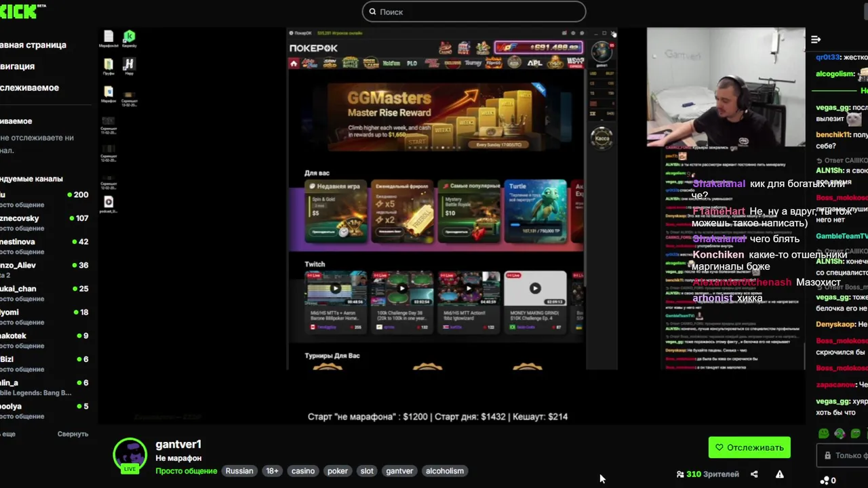Play the Mid/HS MTTs + Aaron Twitch stream
868x488 pixels.
pyautogui.click(x=336, y=289)
